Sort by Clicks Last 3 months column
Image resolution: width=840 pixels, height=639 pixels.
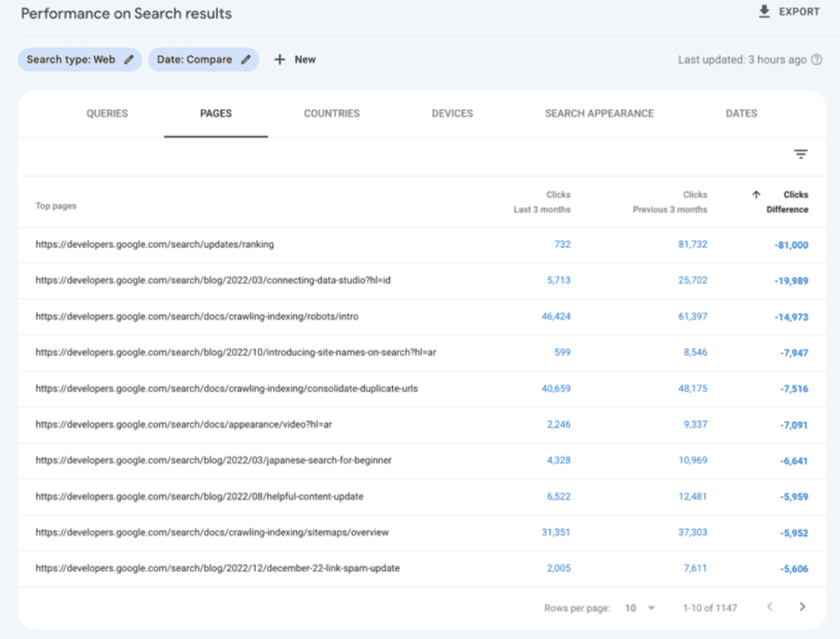point(542,202)
